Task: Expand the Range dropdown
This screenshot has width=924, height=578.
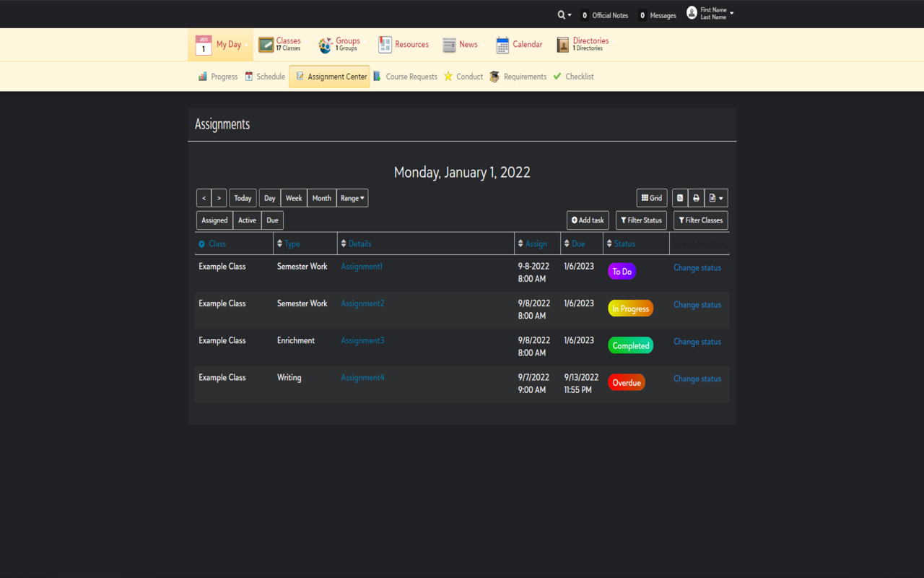Action: (x=352, y=198)
